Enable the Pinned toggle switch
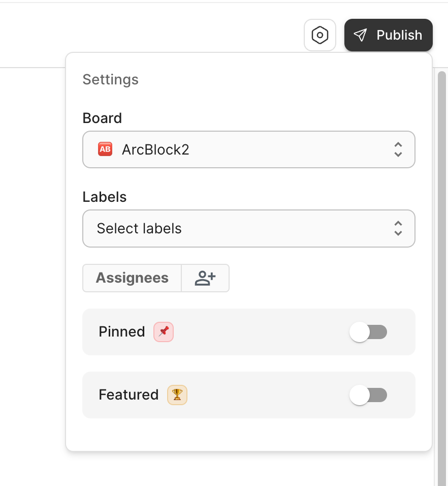448x486 pixels. pyautogui.click(x=368, y=332)
